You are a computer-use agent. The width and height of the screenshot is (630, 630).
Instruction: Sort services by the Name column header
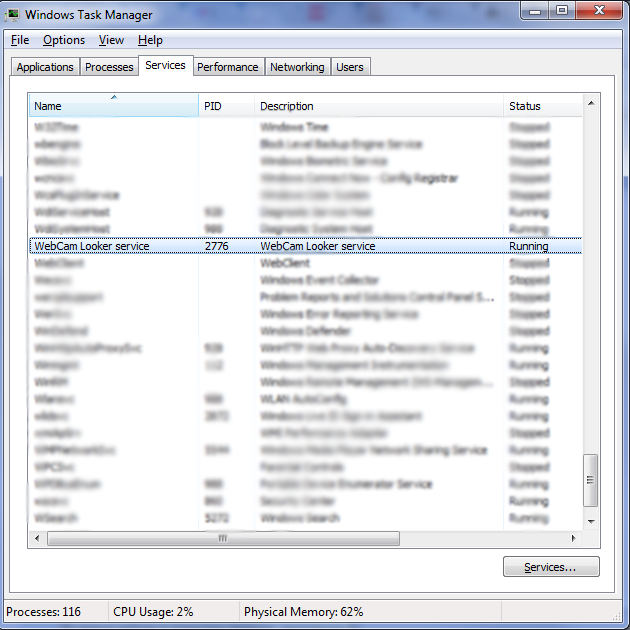[x=114, y=106]
